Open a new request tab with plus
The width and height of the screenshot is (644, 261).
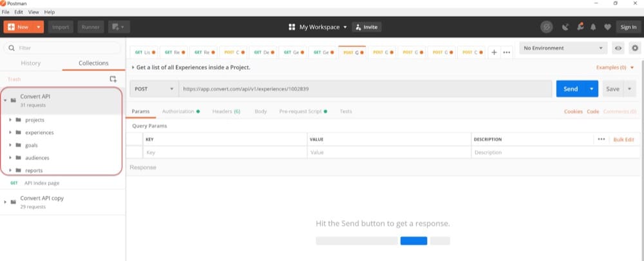click(494, 52)
